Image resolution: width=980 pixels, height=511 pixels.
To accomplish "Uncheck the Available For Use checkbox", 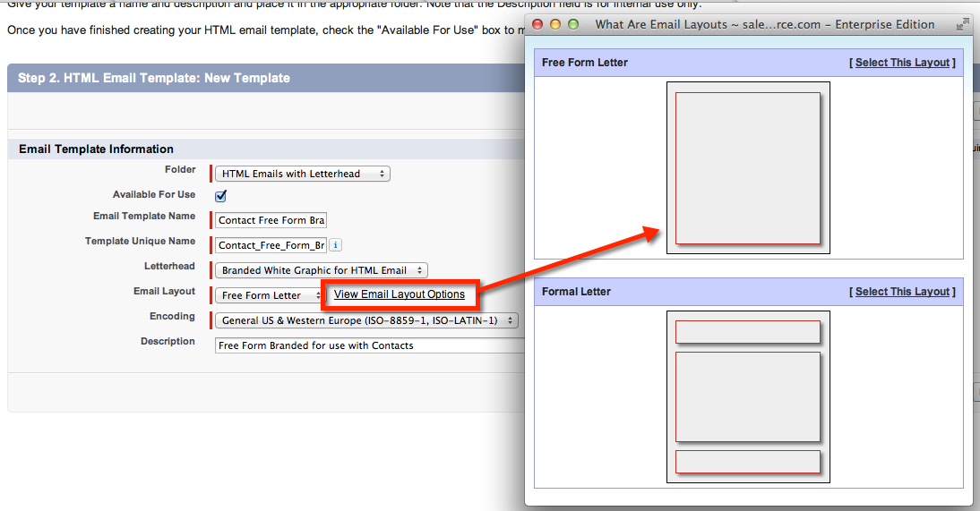I will pos(220,196).
